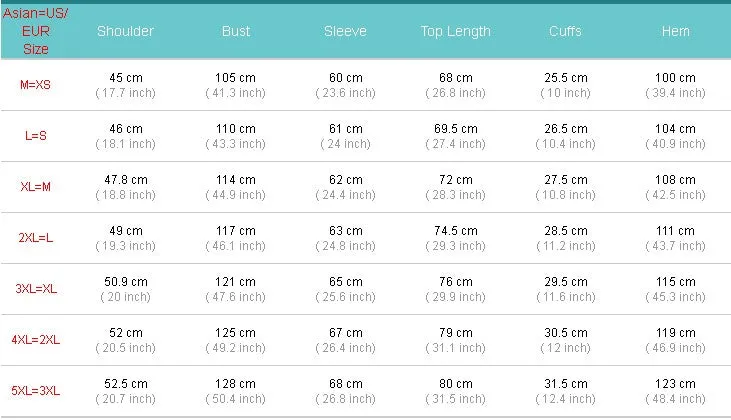Click the 4XL=2XL size row label
The width and height of the screenshot is (731, 420).
pyautogui.click(x=35, y=340)
